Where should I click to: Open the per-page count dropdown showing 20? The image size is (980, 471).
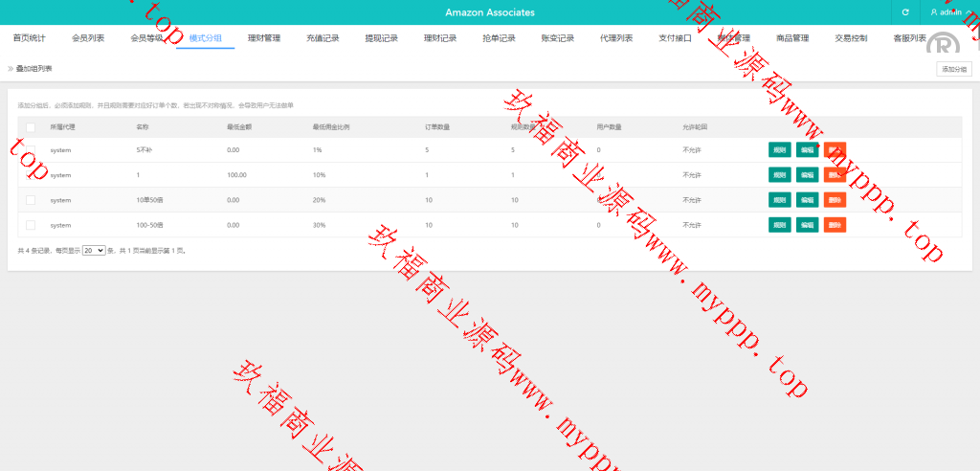click(x=93, y=250)
